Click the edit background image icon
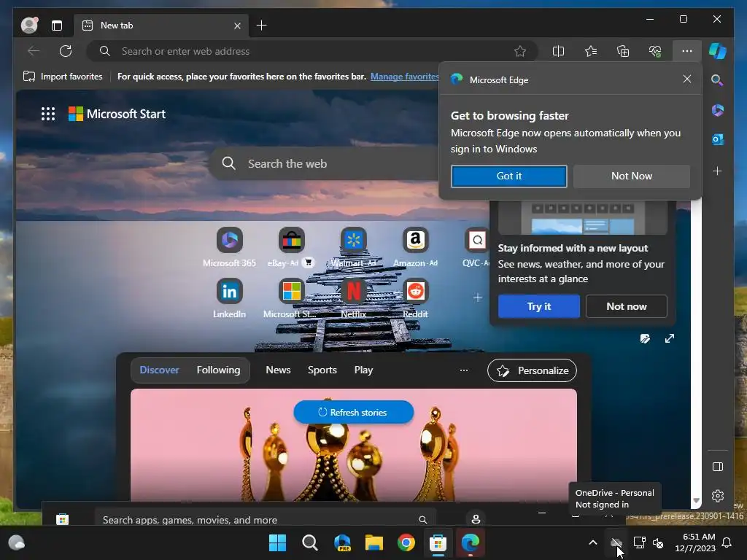Viewport: 747px width, 560px height. tap(645, 338)
